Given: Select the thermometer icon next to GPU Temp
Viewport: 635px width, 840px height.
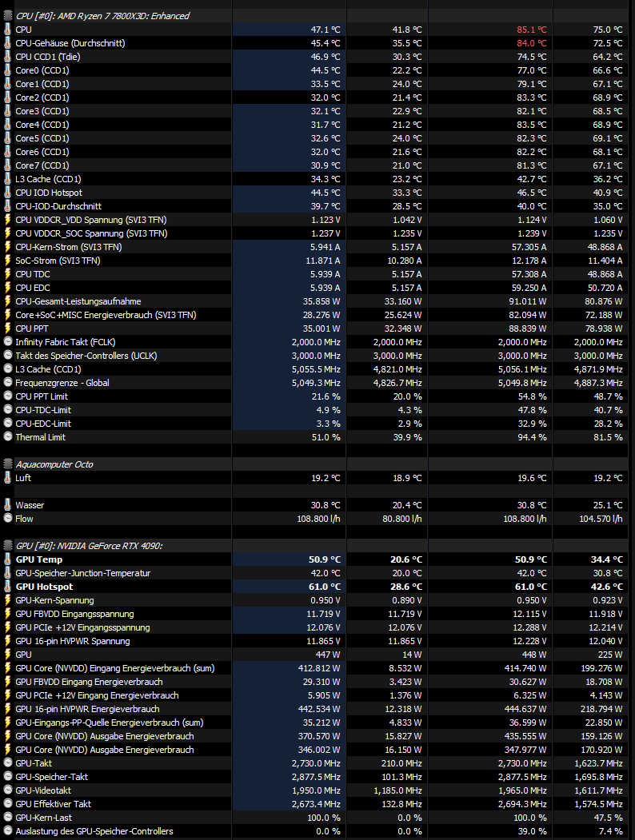Looking at the screenshot, I should point(7,559).
